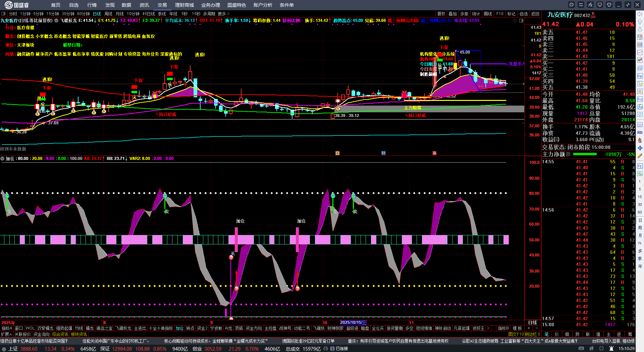Open the formula fx icon in title bar
The width and height of the screenshot is (644, 352).
tap(590, 5)
